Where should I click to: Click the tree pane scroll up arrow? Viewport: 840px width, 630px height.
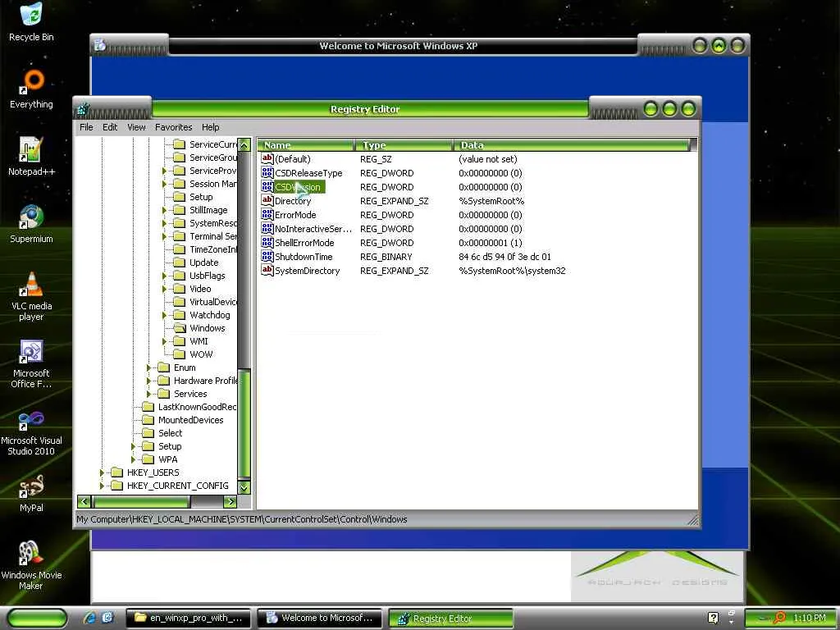[x=244, y=144]
